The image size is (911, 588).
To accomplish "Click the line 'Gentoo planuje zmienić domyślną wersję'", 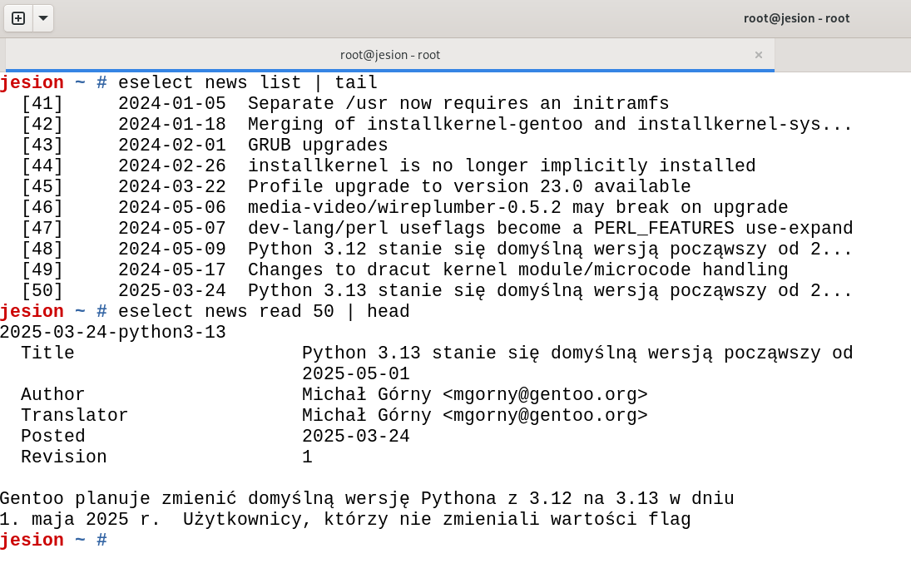I will [367, 498].
